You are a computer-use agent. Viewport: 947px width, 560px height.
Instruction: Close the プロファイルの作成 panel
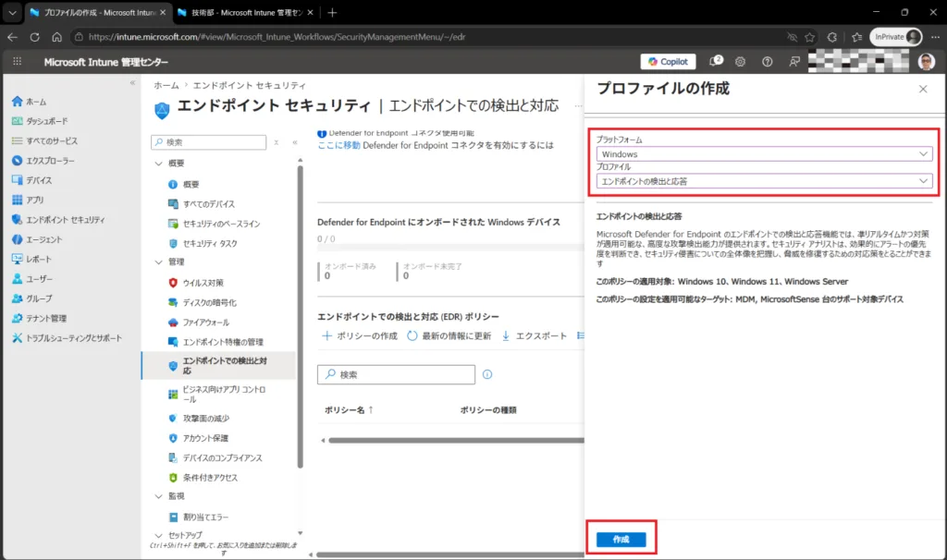923,90
